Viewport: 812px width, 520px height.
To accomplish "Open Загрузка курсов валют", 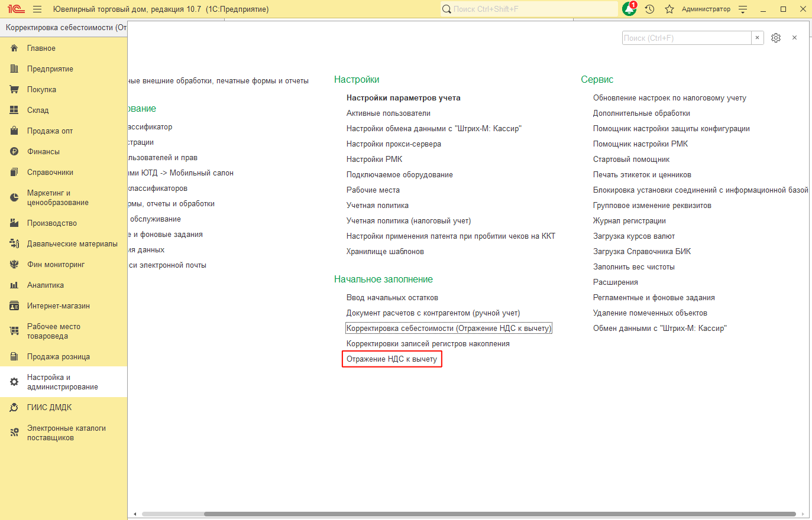I will click(634, 236).
